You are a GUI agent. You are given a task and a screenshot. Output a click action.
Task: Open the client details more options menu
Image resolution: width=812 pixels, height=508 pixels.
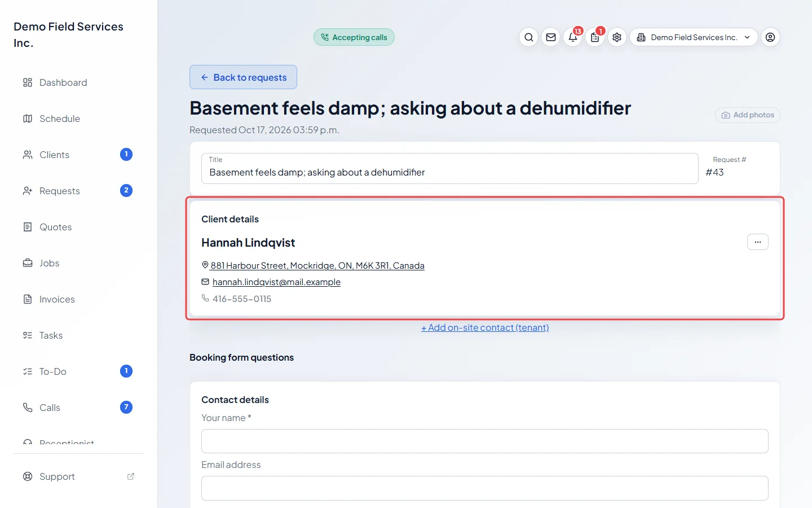coord(758,242)
